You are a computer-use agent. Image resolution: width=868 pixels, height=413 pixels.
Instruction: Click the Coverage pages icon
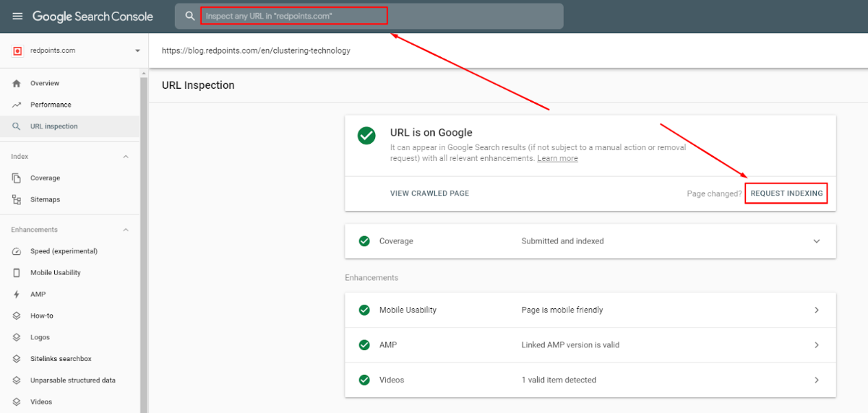[17, 178]
